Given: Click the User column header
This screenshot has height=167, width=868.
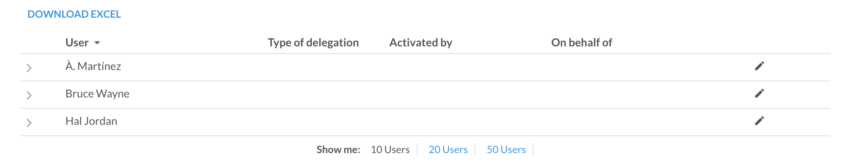Looking at the screenshot, I should tap(77, 43).
